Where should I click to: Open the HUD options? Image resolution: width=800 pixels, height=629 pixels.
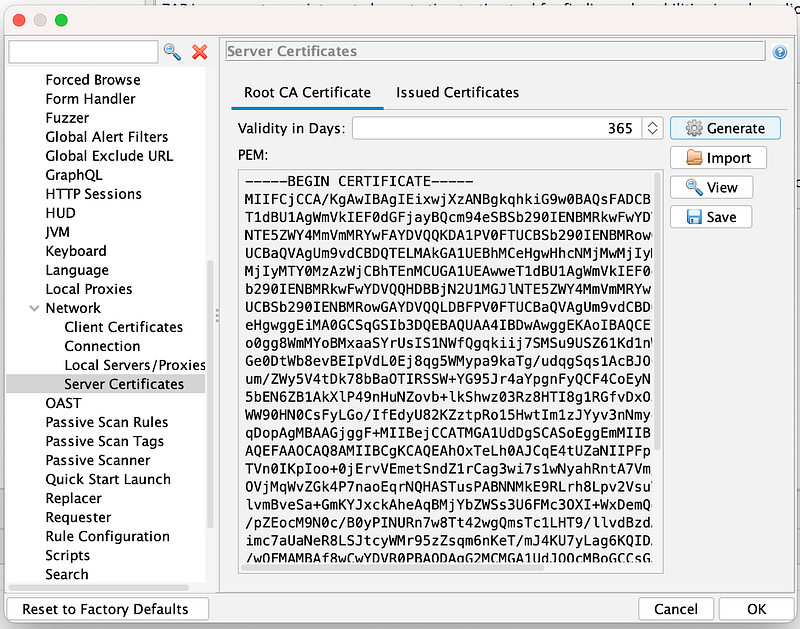tap(60, 213)
